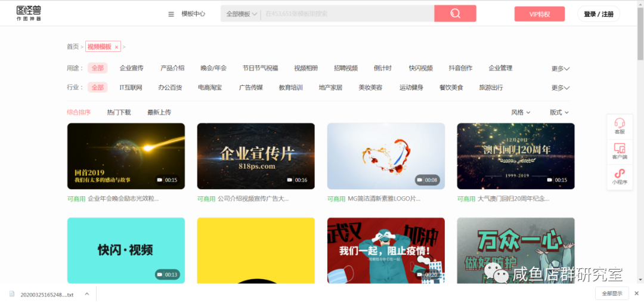Select 全部 in the 行业 row
The width and height of the screenshot is (644, 303).
pyautogui.click(x=97, y=88)
